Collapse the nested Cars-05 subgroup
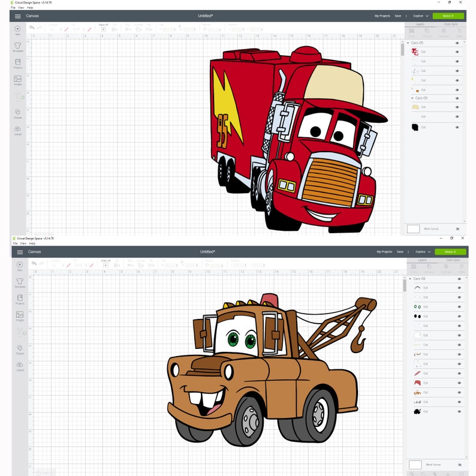The image size is (476, 476). [x=412, y=98]
